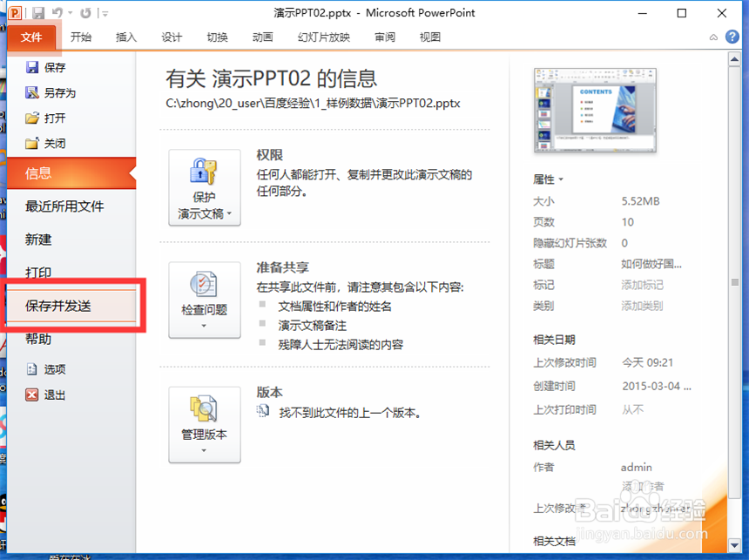Image resolution: width=749 pixels, height=560 pixels.
Task: Click the options page icon beside 选项
Action: [32, 369]
